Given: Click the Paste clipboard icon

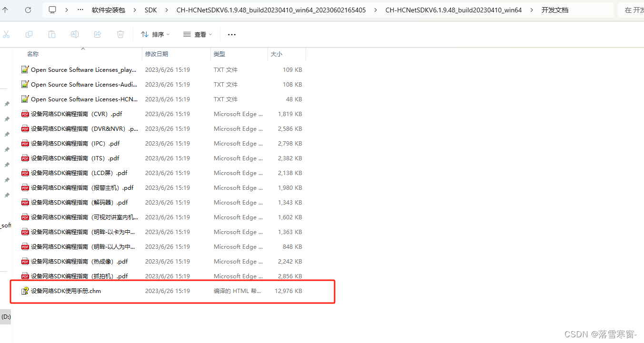Looking at the screenshot, I should click(x=52, y=34).
